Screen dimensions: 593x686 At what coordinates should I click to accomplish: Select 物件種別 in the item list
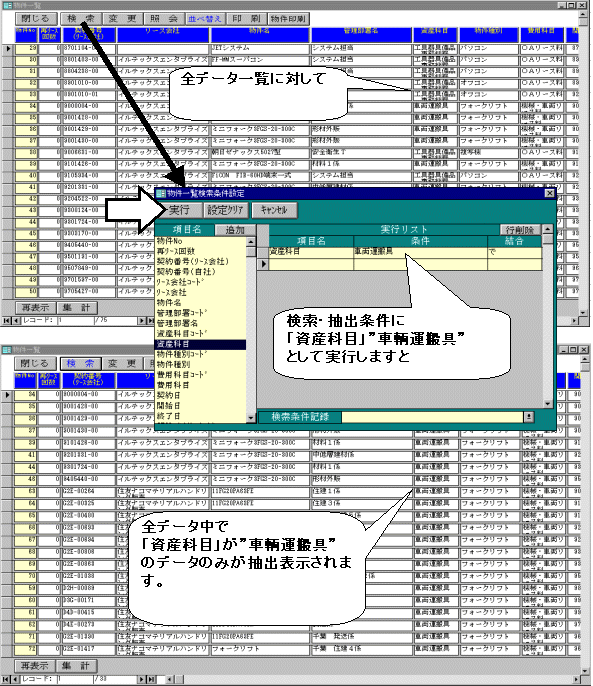click(x=200, y=364)
